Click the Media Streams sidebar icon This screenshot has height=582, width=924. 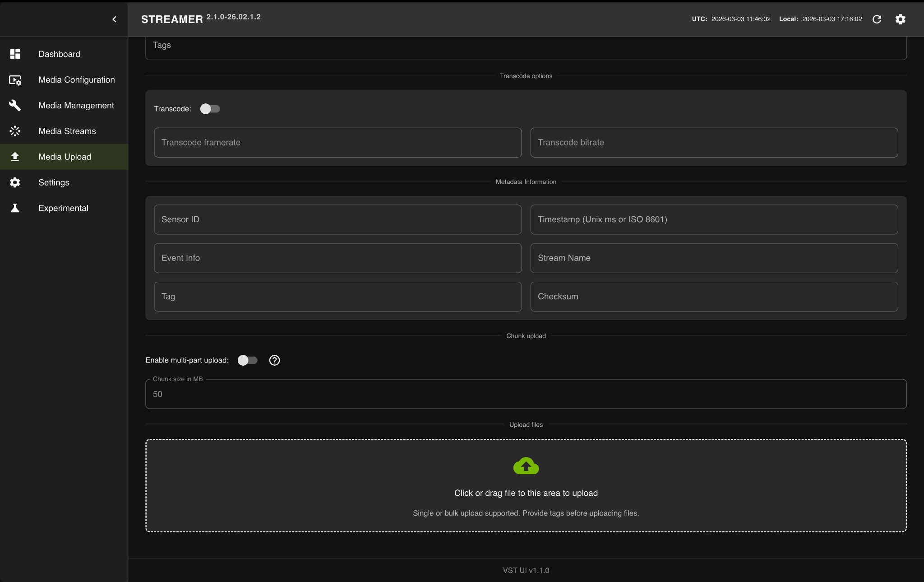click(x=15, y=131)
